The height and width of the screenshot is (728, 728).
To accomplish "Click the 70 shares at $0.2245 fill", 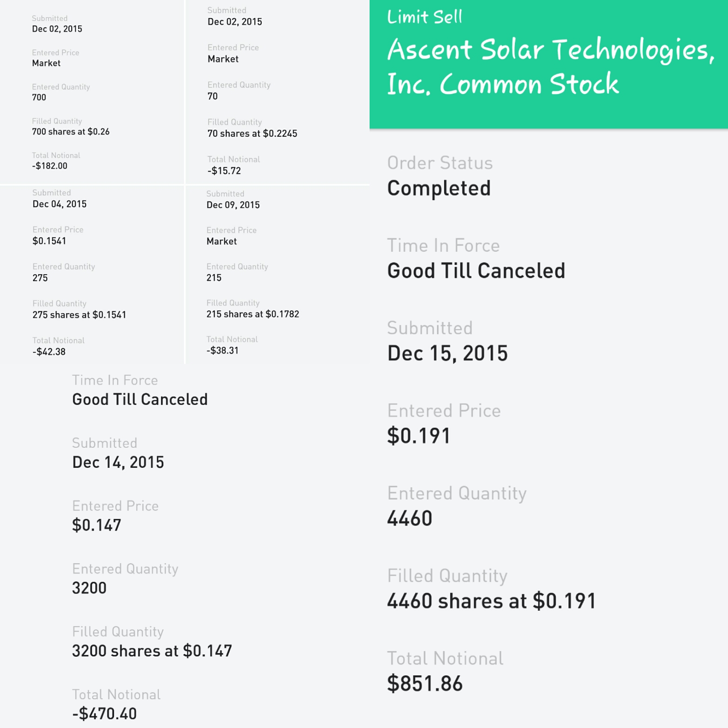I will 252,134.
